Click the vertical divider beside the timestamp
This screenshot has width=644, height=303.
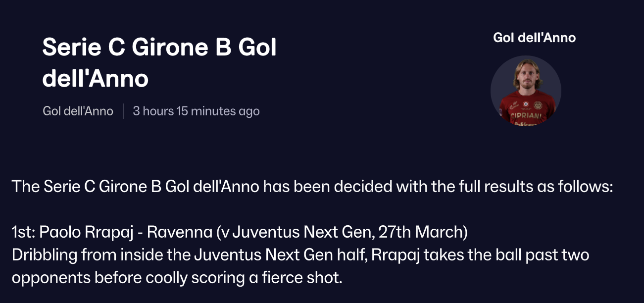[x=123, y=111]
